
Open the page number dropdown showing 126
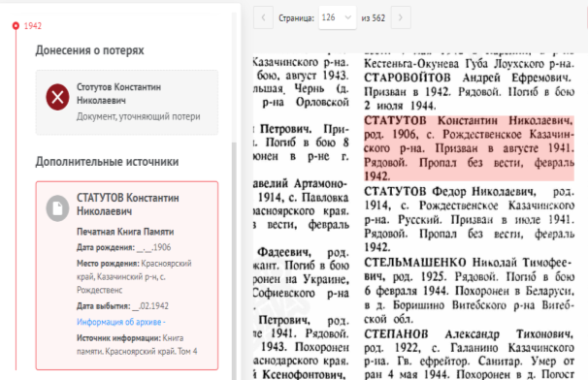coord(337,17)
